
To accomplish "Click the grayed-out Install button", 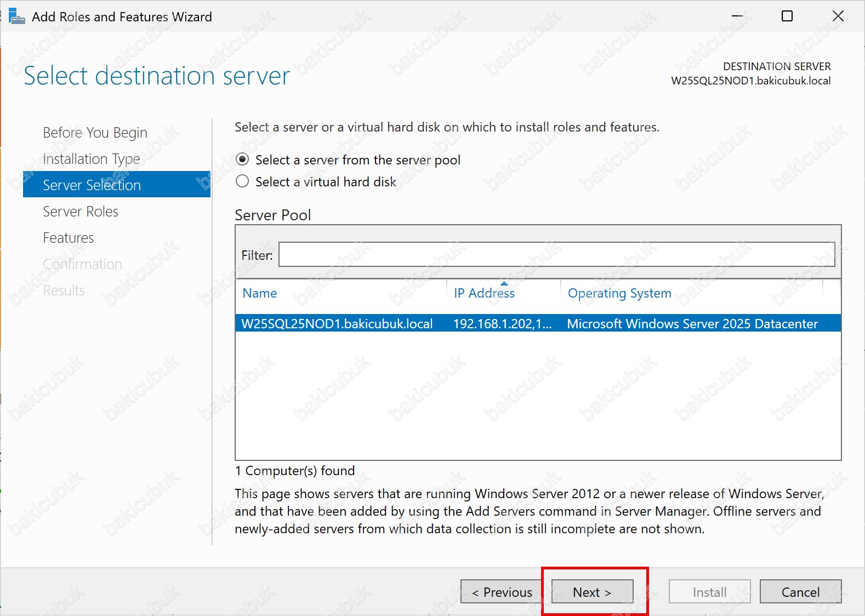I will pyautogui.click(x=709, y=592).
